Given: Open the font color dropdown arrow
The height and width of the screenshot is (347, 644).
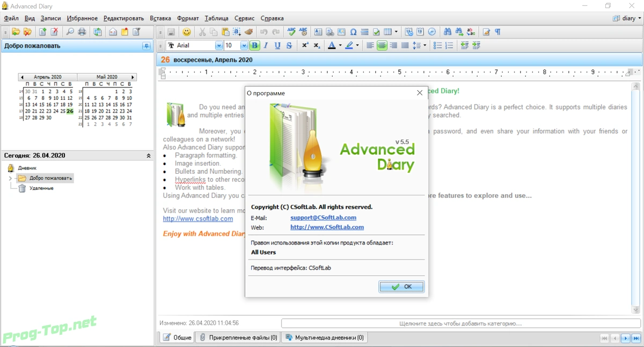Looking at the screenshot, I should click(340, 46).
